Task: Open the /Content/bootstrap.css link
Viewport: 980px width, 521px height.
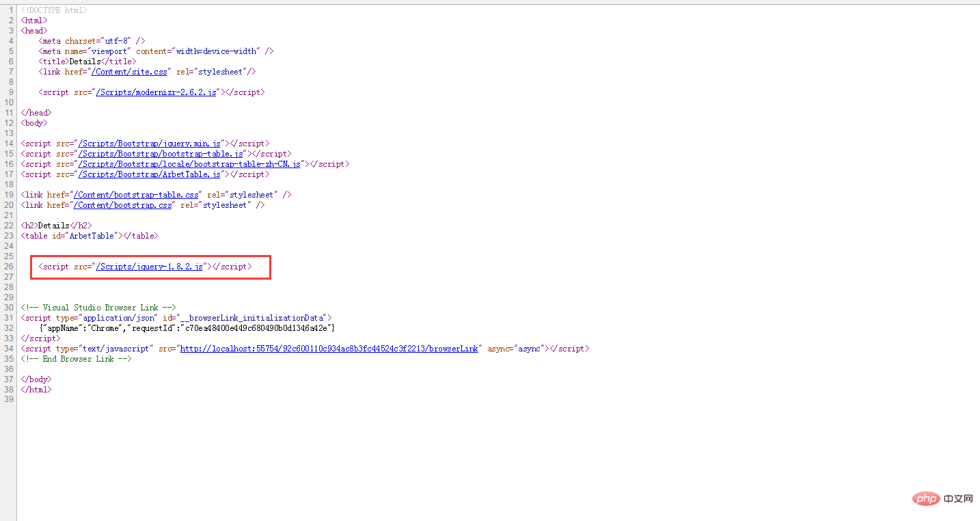Action: click(x=123, y=205)
